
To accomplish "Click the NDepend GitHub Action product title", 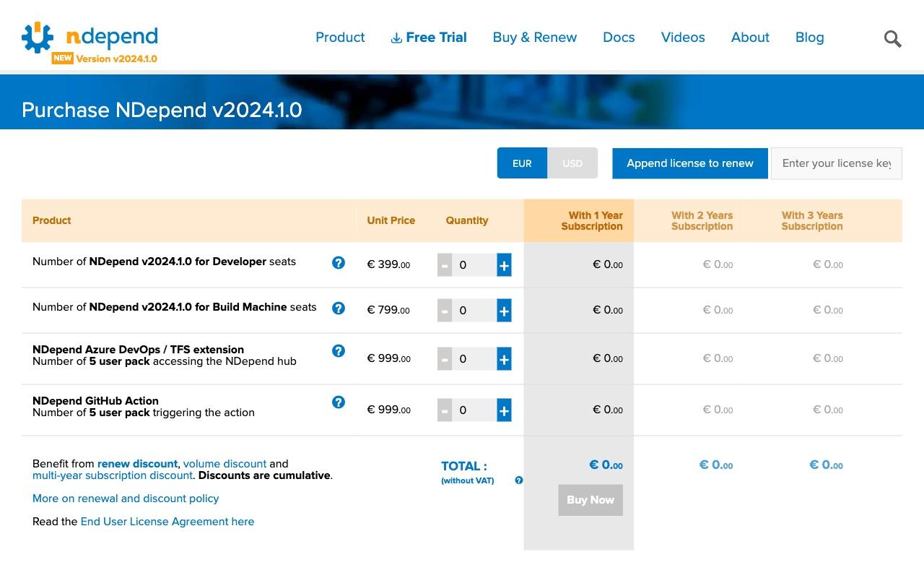I will click(95, 401).
